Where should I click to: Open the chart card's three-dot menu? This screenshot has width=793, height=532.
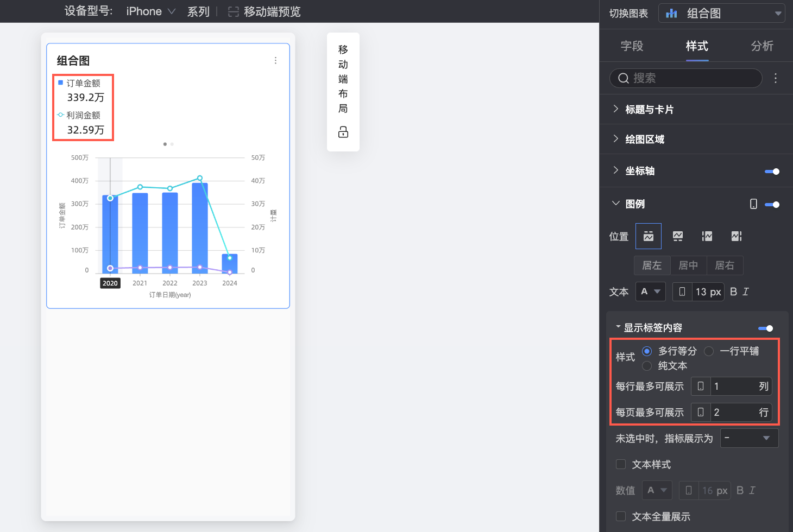pos(275,60)
